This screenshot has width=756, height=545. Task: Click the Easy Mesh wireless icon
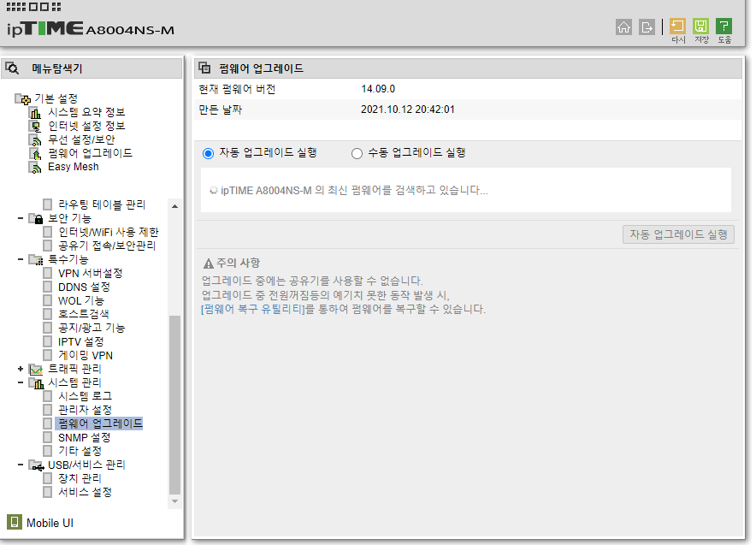point(35,168)
